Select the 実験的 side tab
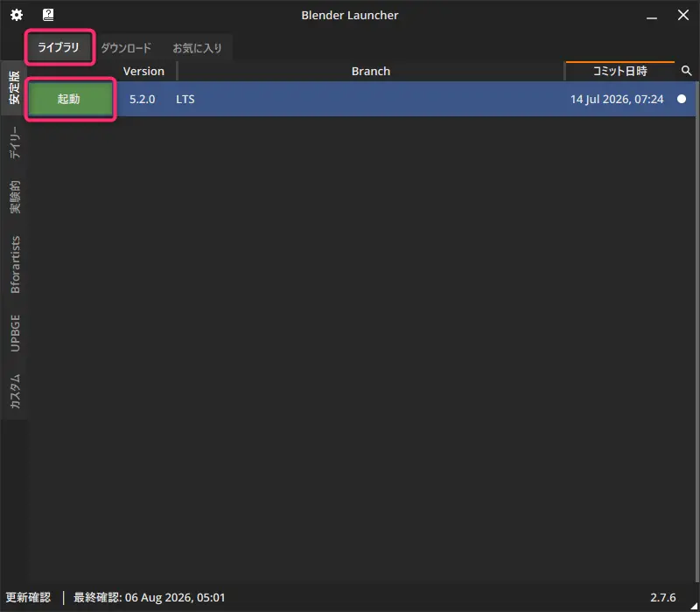This screenshot has width=700, height=612. [x=14, y=197]
